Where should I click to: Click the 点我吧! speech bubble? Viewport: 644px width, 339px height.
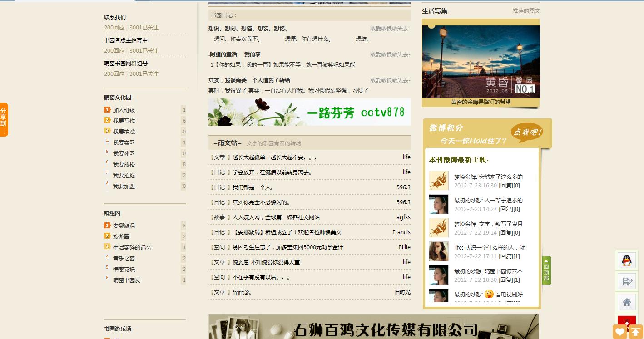[527, 132]
